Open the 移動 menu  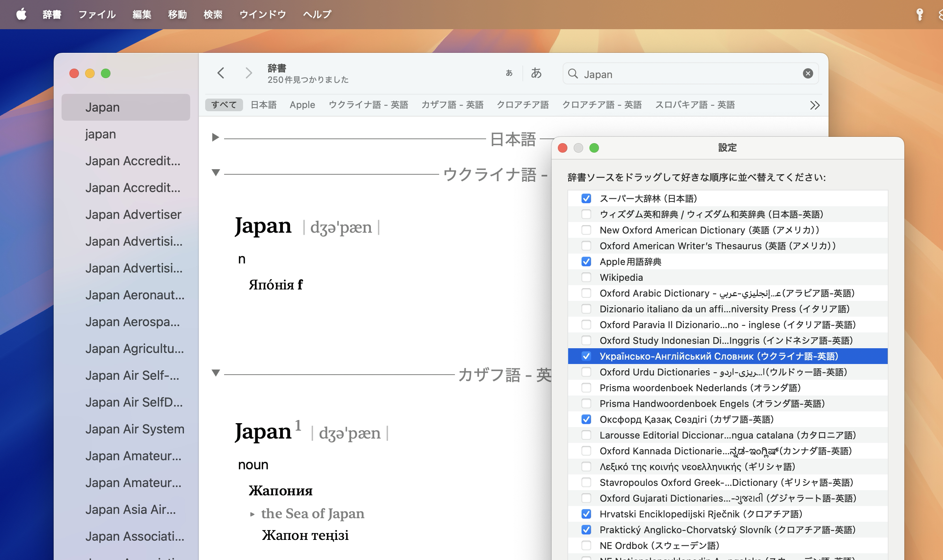pos(178,15)
